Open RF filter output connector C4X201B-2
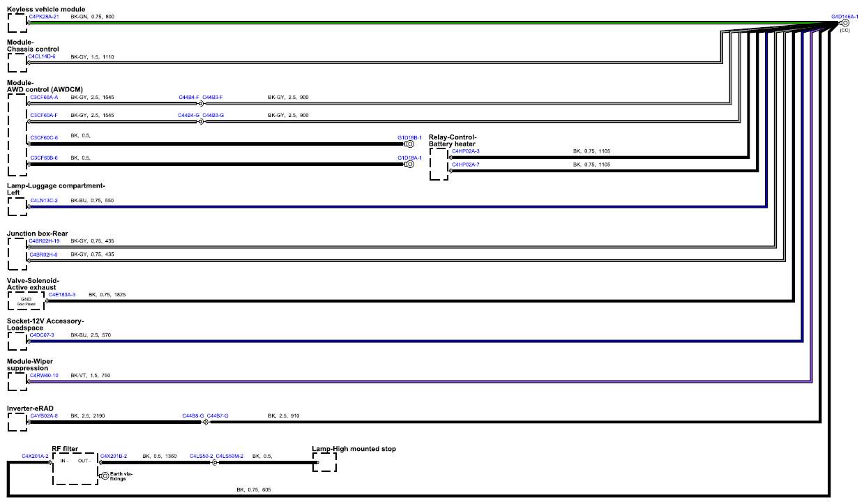The height and width of the screenshot is (504, 864). point(114,456)
